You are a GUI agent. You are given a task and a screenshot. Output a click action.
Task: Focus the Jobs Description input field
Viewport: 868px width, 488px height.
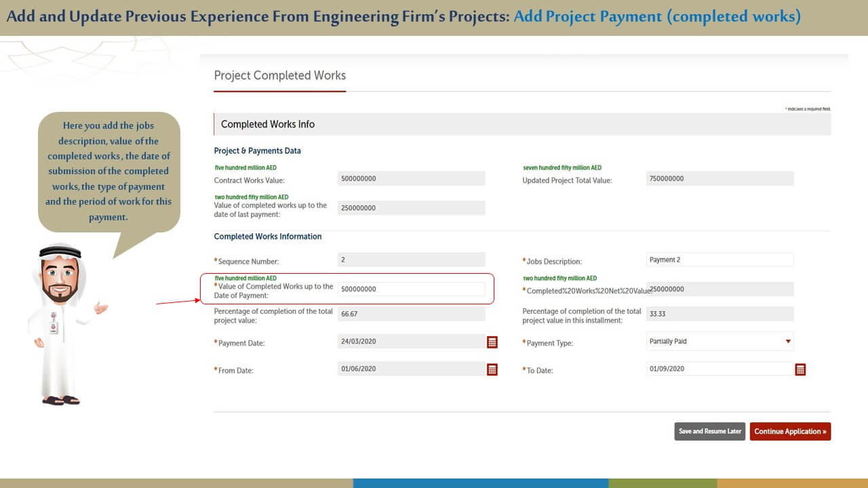719,260
